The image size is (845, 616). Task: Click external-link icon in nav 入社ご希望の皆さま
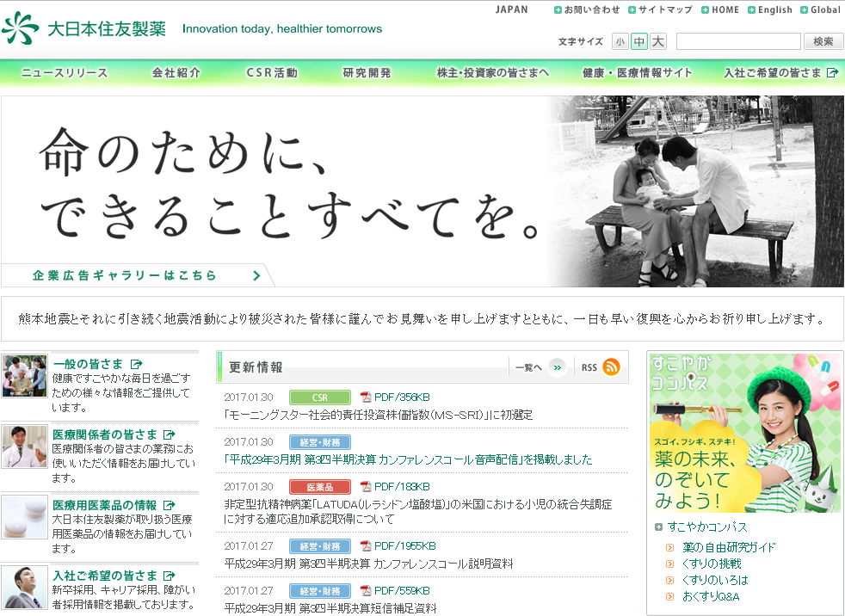tap(832, 72)
